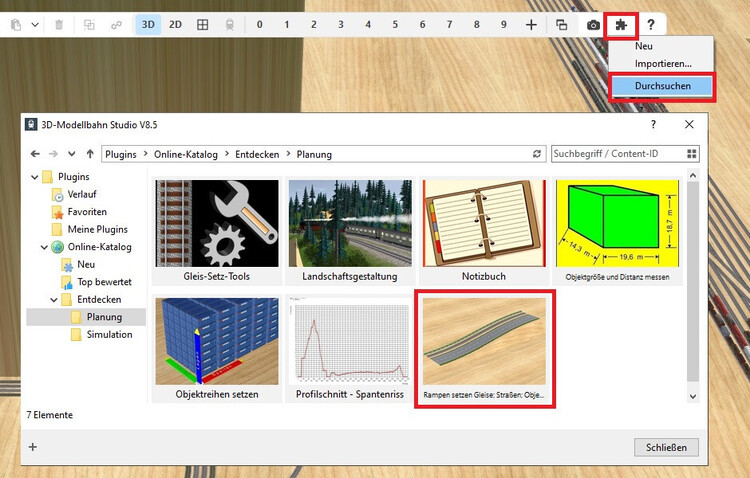Click Entdecken in the breadcrumb path
750x478 pixels.
257,155
